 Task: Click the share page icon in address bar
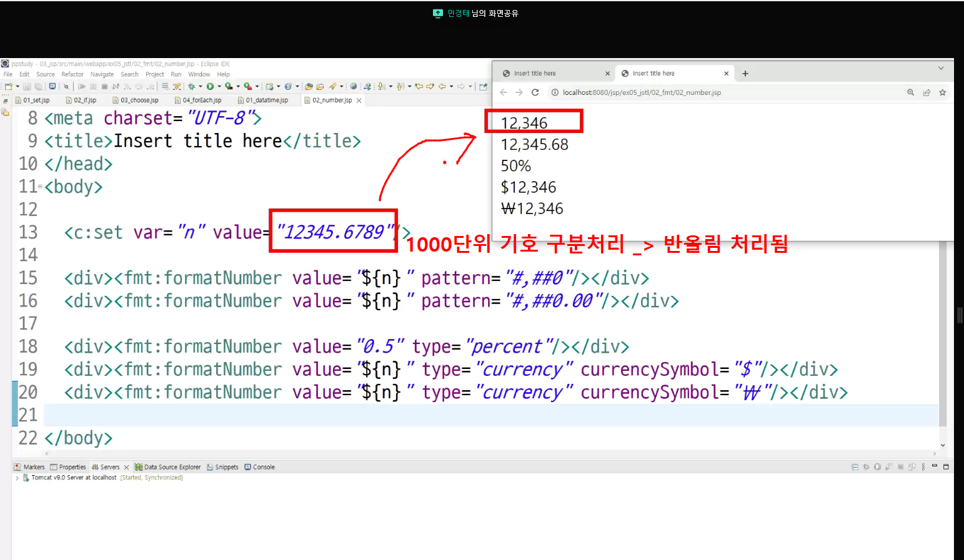927,92
